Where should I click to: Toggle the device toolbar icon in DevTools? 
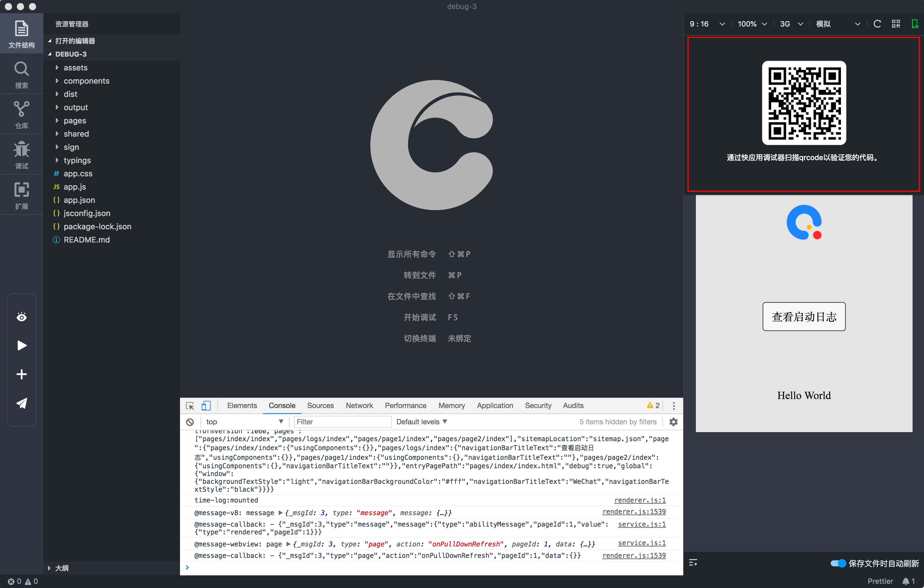(x=206, y=406)
